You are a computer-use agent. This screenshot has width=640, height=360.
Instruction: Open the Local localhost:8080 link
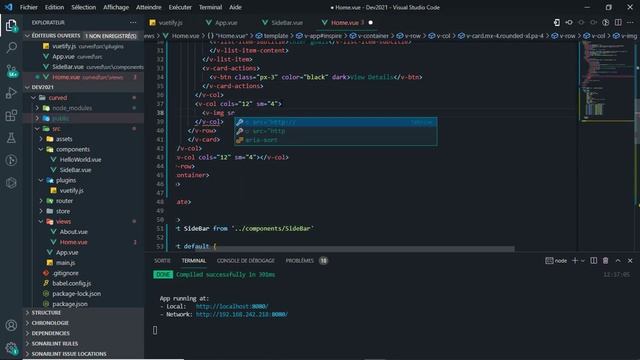[x=232, y=306]
